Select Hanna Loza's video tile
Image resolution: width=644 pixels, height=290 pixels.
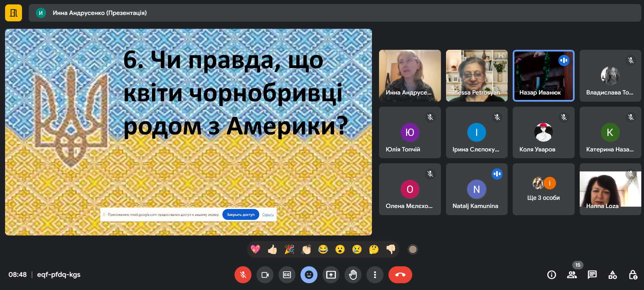(x=610, y=189)
